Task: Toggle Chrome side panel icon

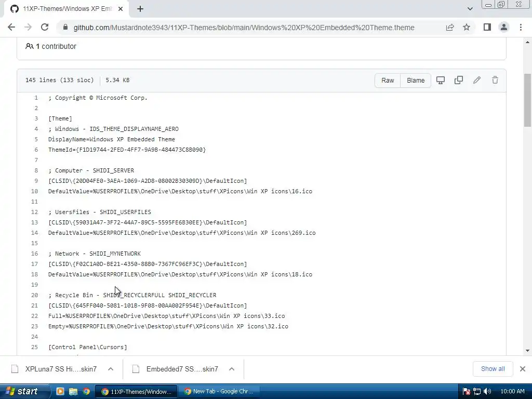Action: pyautogui.click(x=487, y=27)
